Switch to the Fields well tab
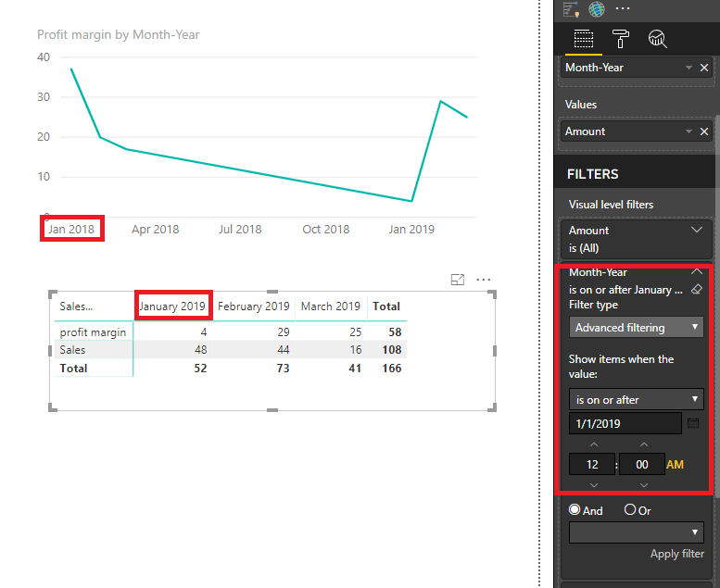This screenshot has height=588, width=720. (x=584, y=39)
